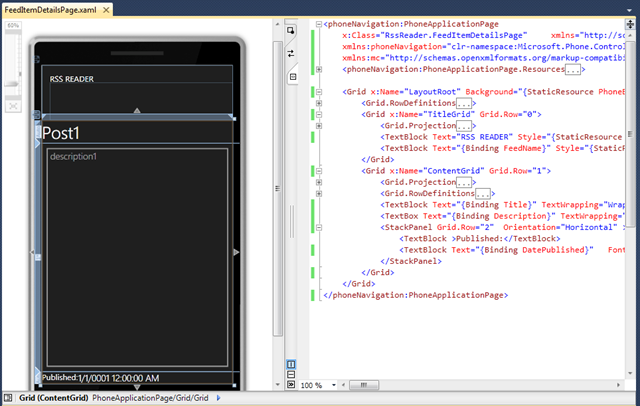Click the x:Class="RssReader.FeedItemDetailsPage" attribute

(435, 35)
